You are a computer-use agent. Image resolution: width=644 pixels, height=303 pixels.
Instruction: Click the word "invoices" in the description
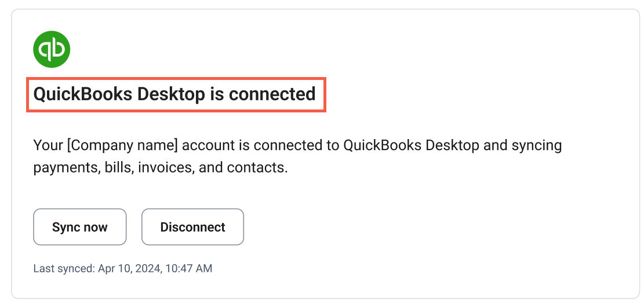click(165, 168)
